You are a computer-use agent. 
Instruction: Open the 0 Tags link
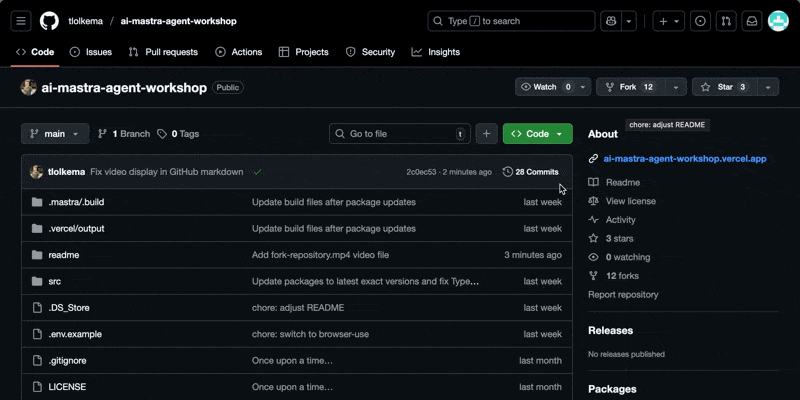[x=178, y=134]
